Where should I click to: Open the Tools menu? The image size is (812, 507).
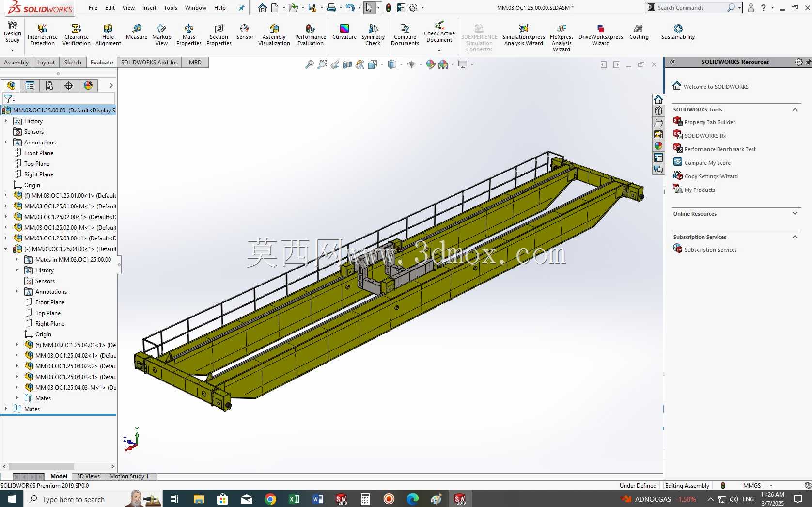(171, 8)
